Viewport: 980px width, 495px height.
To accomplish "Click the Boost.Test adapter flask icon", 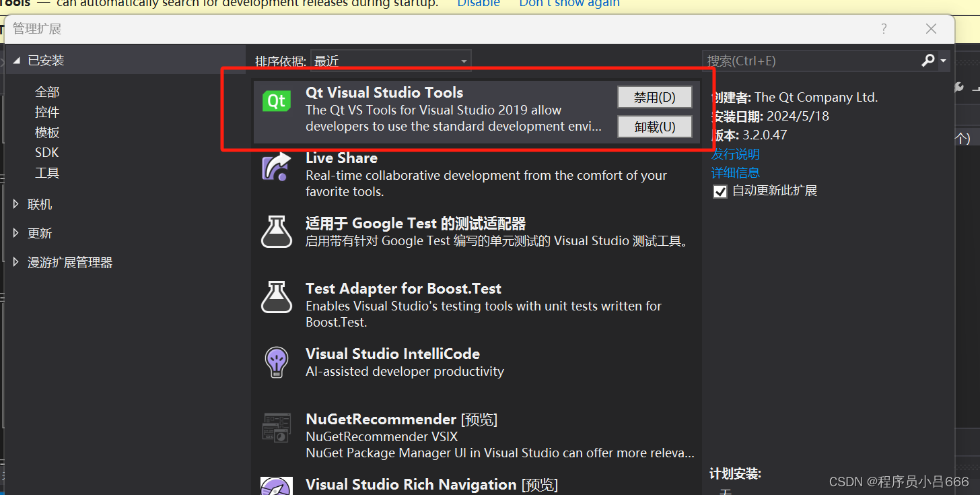I will pyautogui.click(x=277, y=297).
